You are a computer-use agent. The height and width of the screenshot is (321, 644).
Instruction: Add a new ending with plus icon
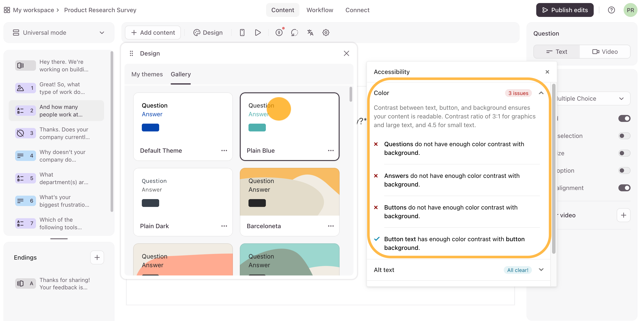(x=97, y=257)
